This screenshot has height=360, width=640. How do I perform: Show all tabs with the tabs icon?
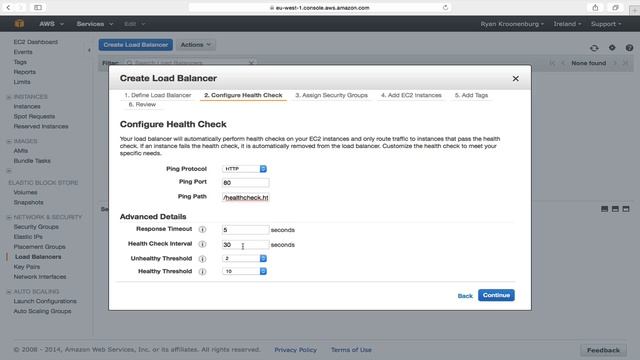tap(615, 7)
